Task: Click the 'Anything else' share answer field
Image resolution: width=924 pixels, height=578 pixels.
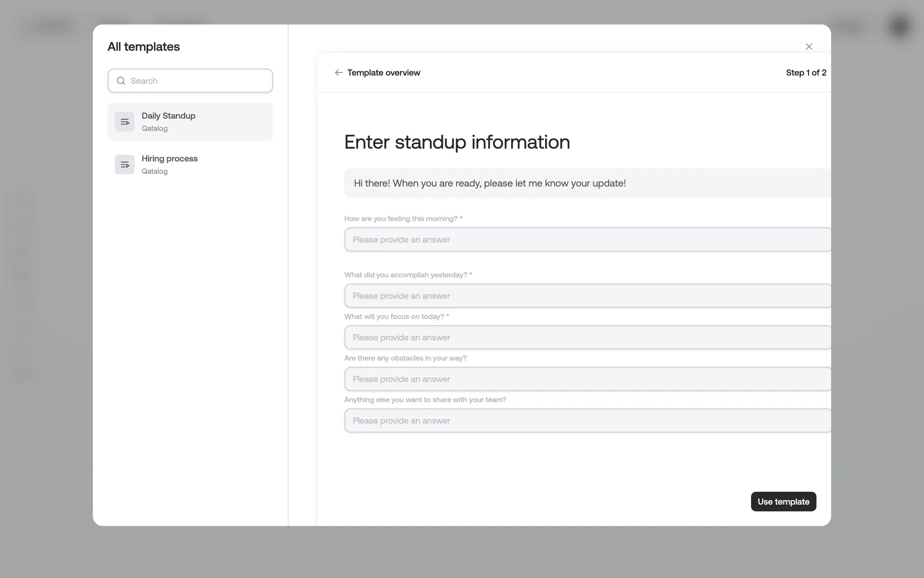Action: tap(587, 420)
